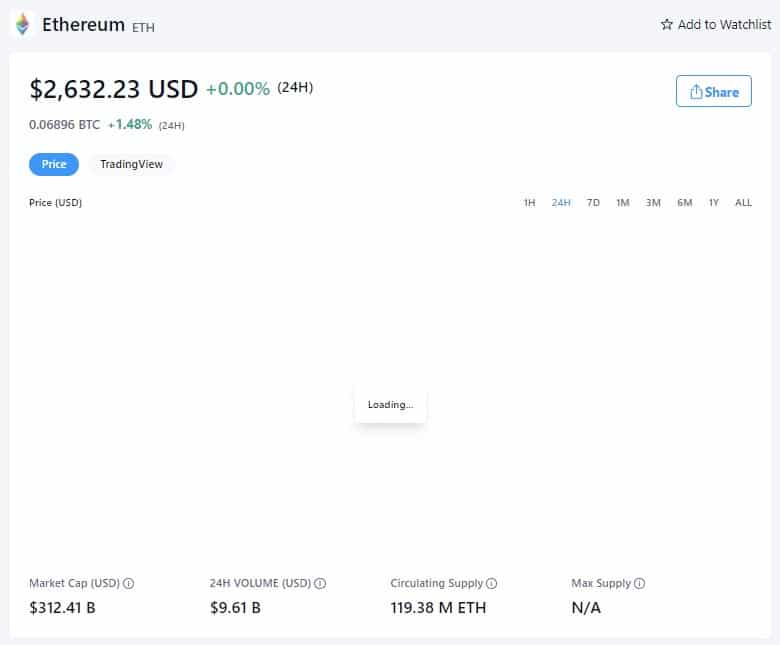This screenshot has height=645, width=780.
Task: Select the ALL time range
Action: (743, 202)
